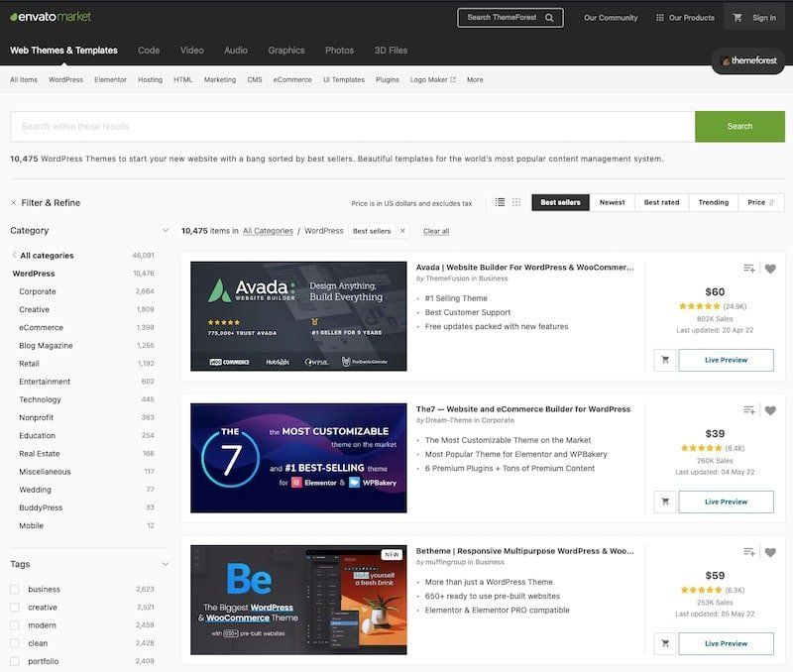Add Avada to cart icon button
This screenshot has height=672, width=793.
coord(665,360)
